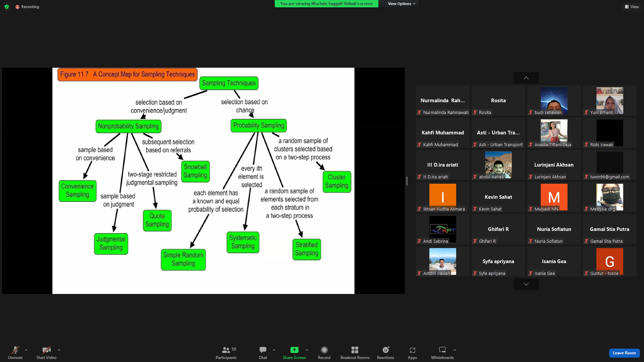Click Ghifari R's muted microphone icon
This screenshot has height=362, width=644.
pos(475,241)
